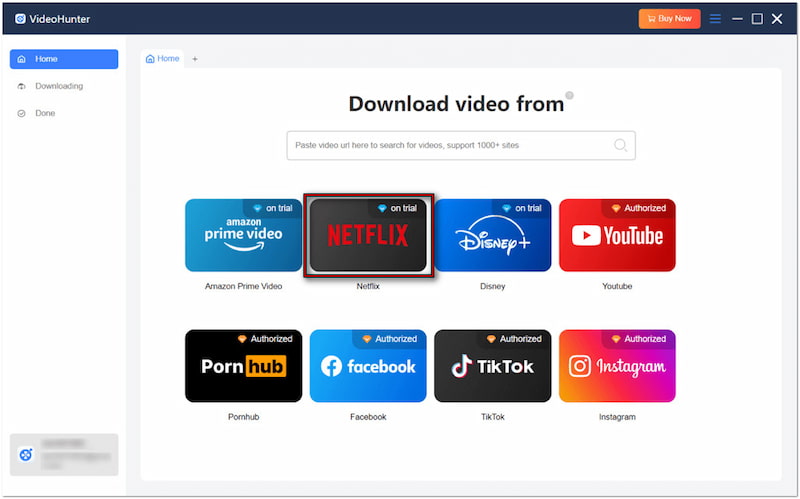Open the Amazon Prime Video tile

click(x=243, y=236)
